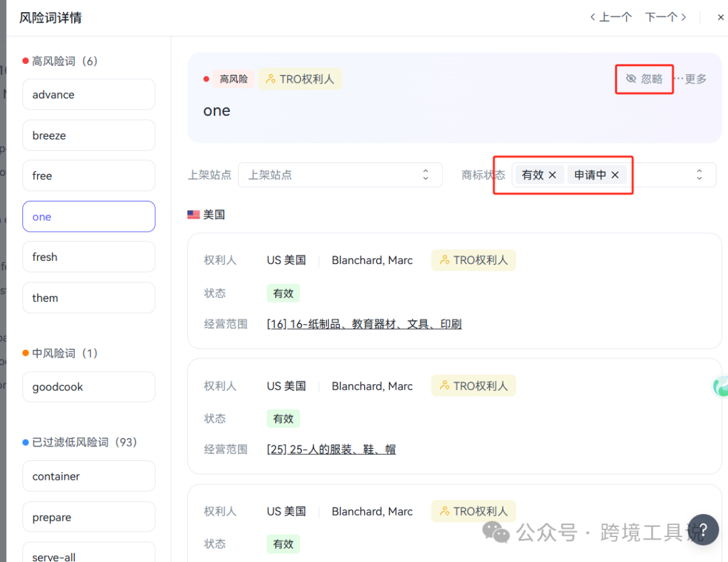Image resolution: width=728 pixels, height=562 pixels.
Task: Click the word 'one' in the header card
Action: pos(217,111)
